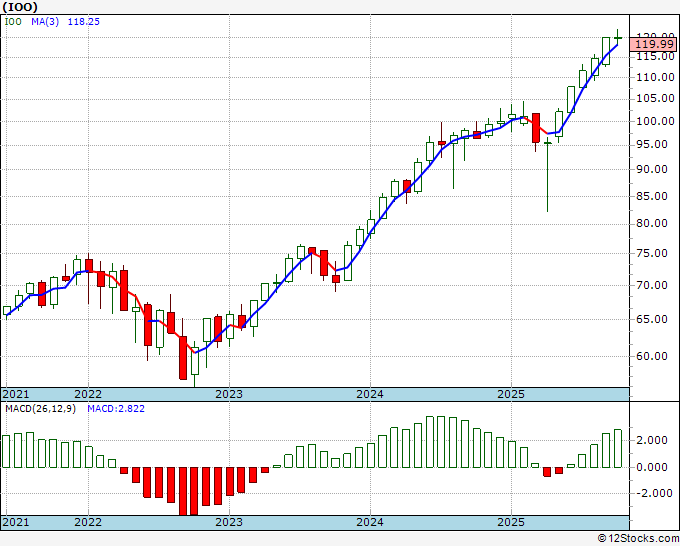Click the 100.00 price axis label
Screen dimensions: 680x546
pyautogui.click(x=655, y=121)
